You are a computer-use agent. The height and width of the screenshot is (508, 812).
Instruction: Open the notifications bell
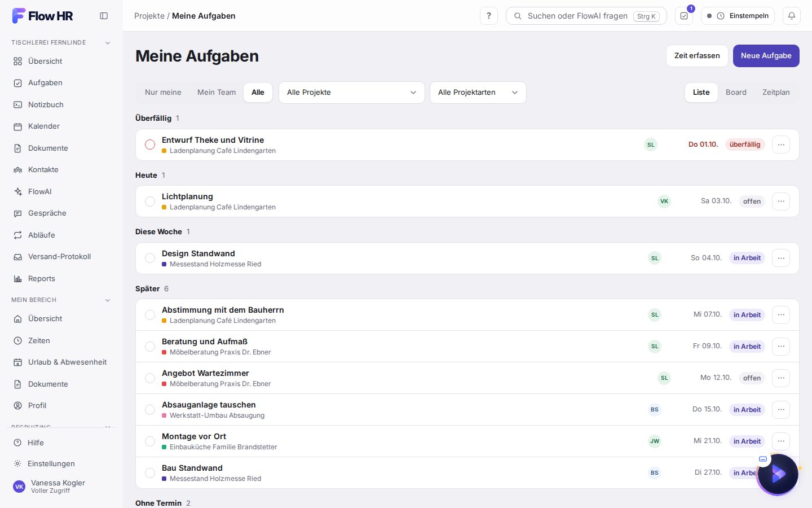792,16
